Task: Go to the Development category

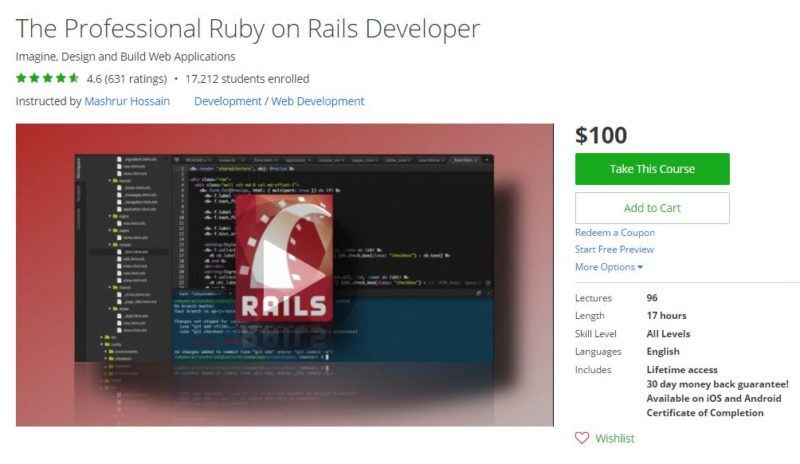Action: tap(228, 101)
